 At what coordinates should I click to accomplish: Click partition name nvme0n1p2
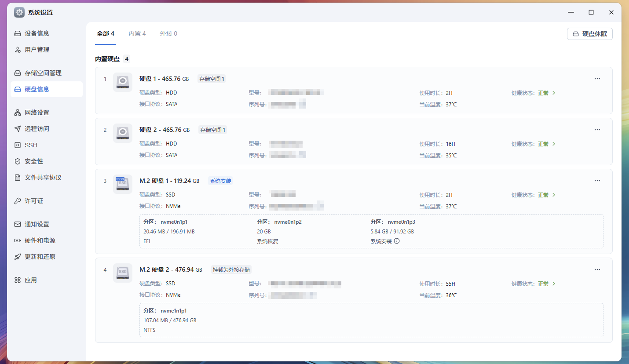tap(288, 222)
